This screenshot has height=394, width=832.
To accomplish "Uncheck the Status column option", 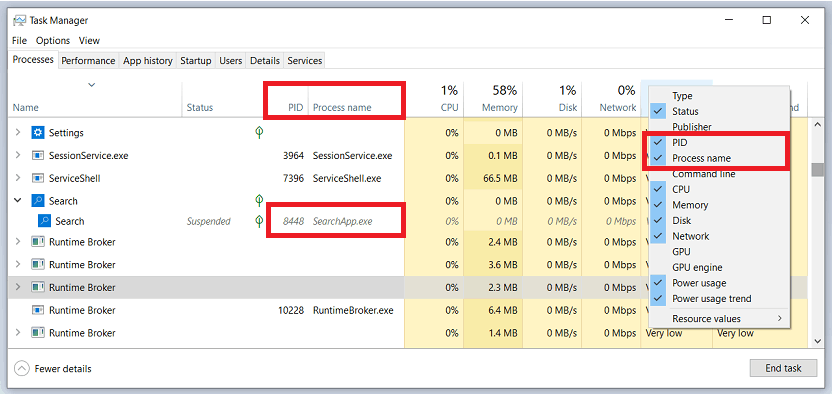I will (x=719, y=111).
